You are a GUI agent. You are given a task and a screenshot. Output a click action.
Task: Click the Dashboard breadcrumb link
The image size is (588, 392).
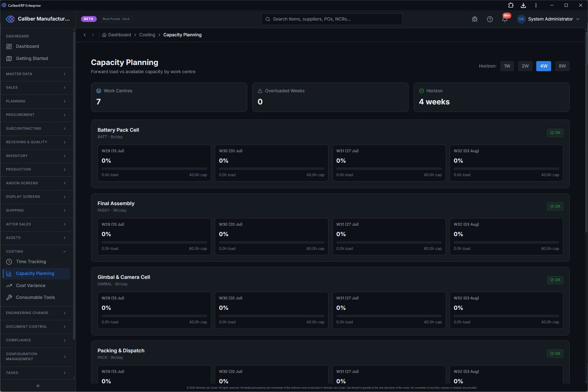[x=120, y=35]
